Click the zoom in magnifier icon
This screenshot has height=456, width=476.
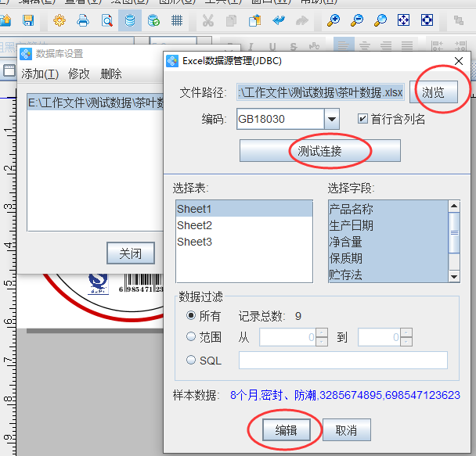[x=334, y=20]
